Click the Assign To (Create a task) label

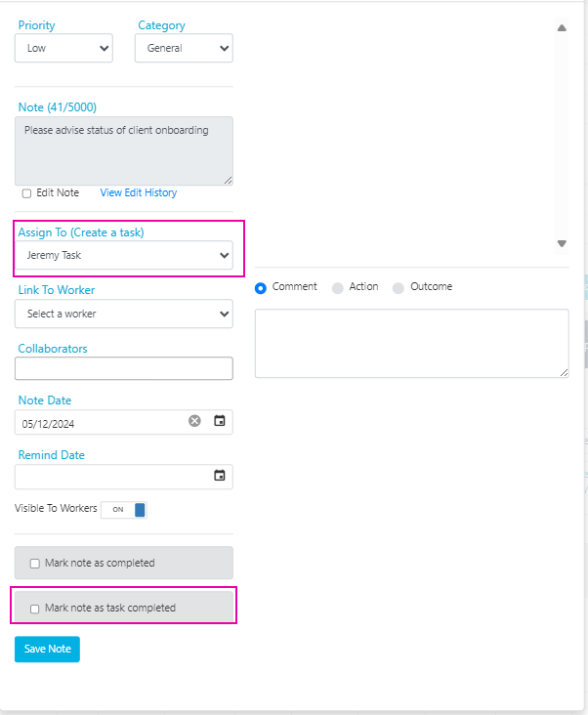[81, 232]
